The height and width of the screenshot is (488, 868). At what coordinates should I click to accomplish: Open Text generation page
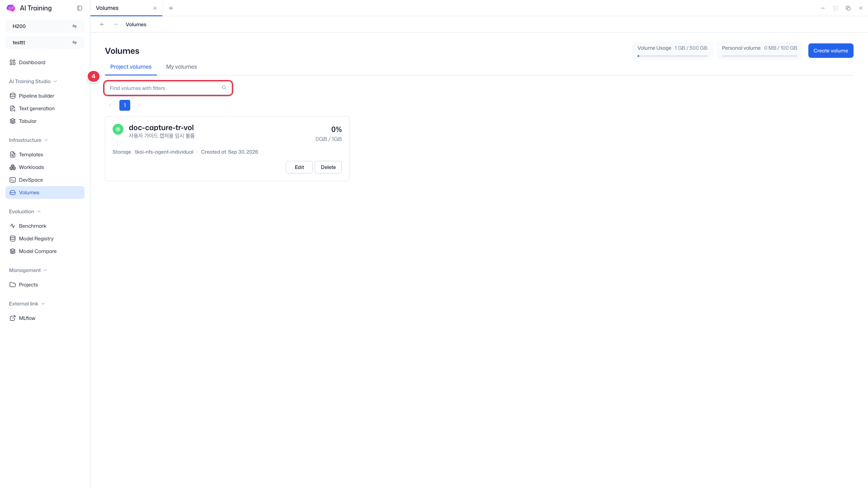click(x=45, y=108)
